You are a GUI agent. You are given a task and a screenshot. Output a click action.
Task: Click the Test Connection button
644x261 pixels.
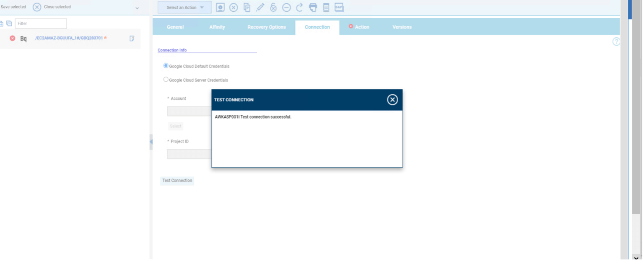point(177,181)
